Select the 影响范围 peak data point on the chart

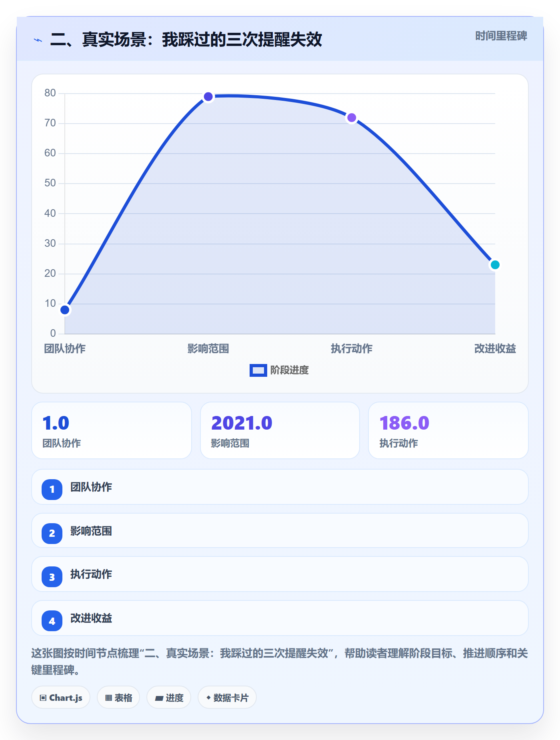pos(208,96)
